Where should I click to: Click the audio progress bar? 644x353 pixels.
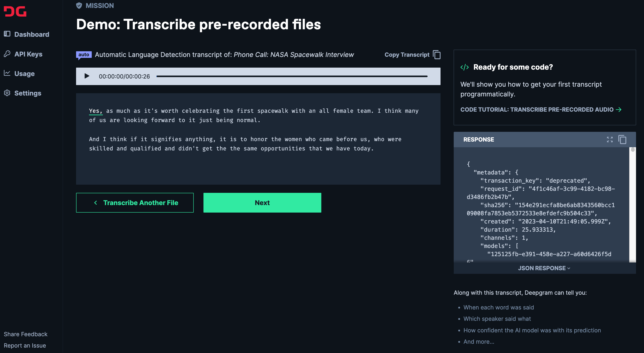(292, 76)
